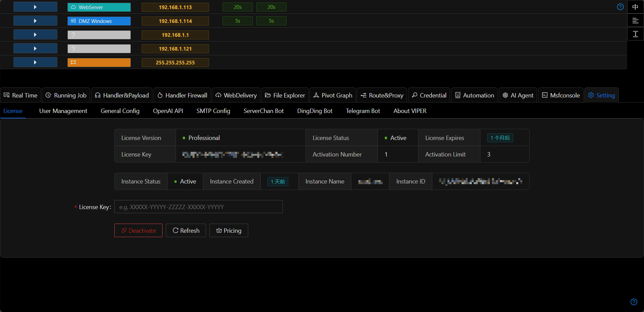This screenshot has width=644, height=312.
Task: Click the Professional license version value
Action: (x=204, y=138)
